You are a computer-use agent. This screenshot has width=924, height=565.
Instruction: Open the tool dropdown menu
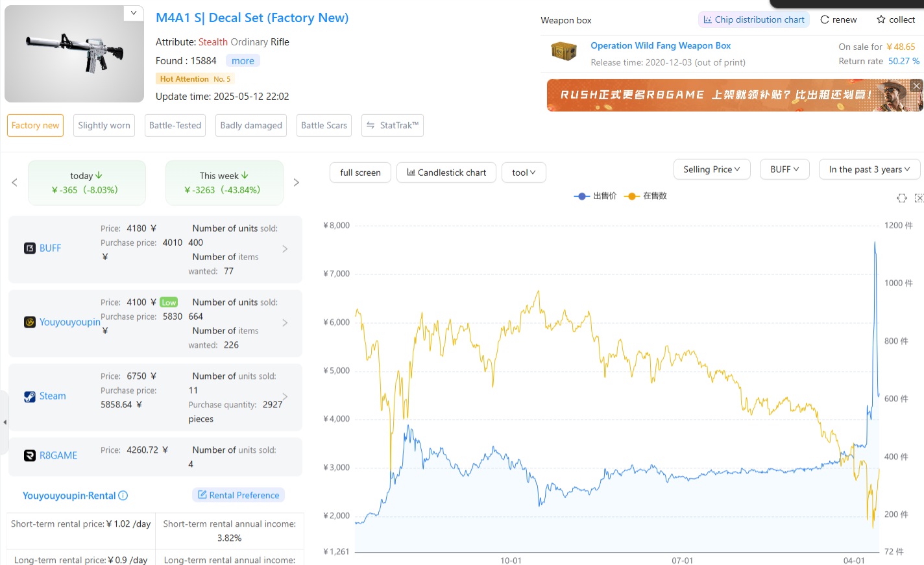524,173
